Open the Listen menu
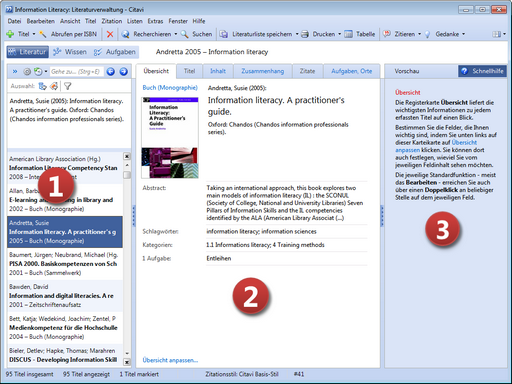512x384 pixels. 135,21
